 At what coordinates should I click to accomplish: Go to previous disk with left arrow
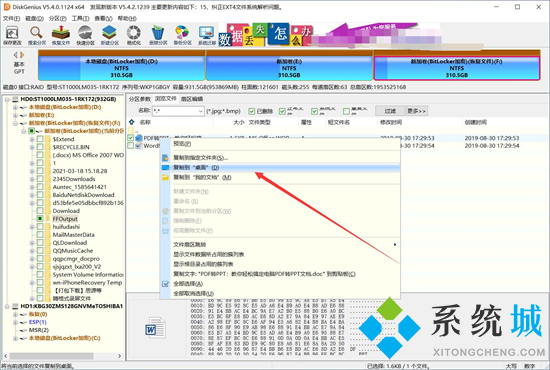[x=15, y=55]
